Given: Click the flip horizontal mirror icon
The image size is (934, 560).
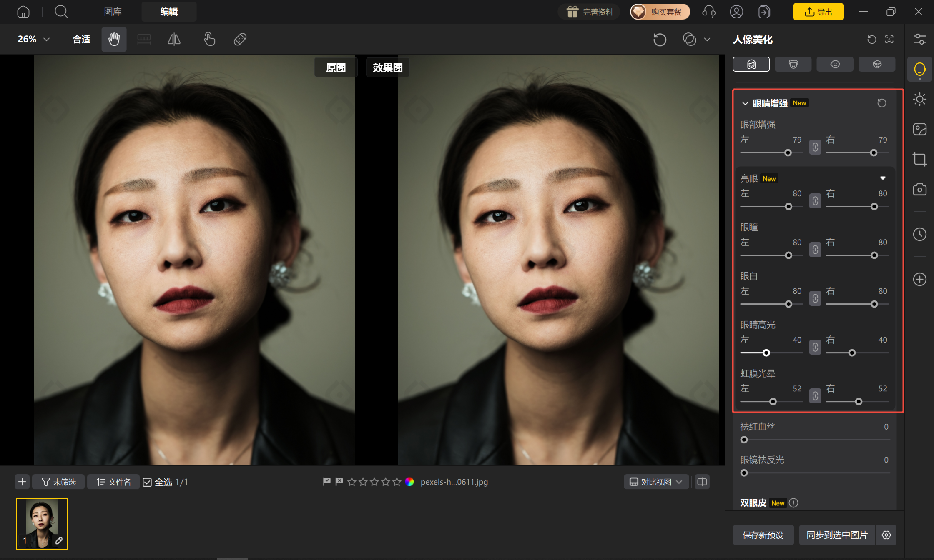Looking at the screenshot, I should [x=174, y=39].
